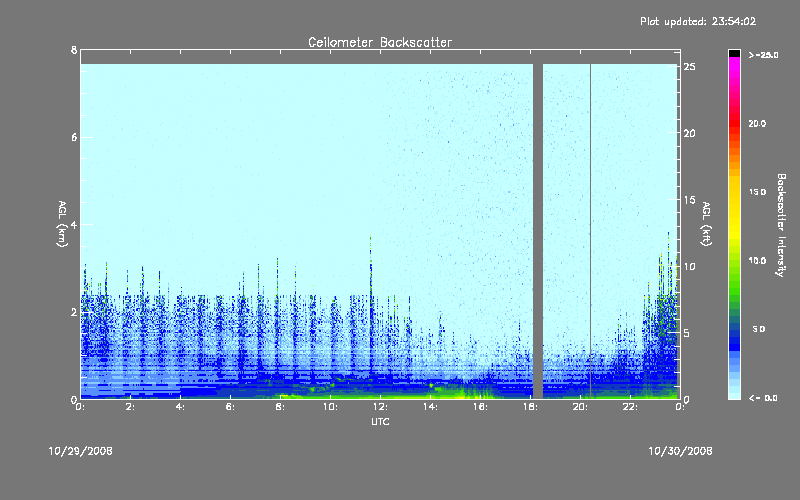This screenshot has height=500, width=800.
Task: Click the "5.0" colorbar label
Action: coord(759,329)
